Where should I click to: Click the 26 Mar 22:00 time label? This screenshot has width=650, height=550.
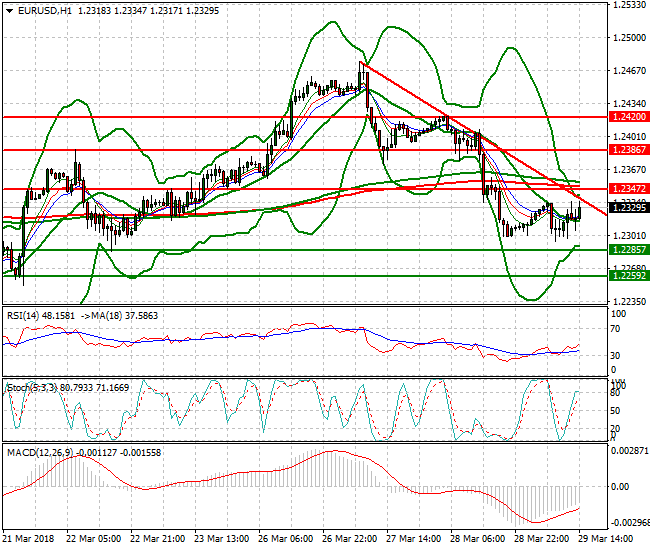point(350,539)
